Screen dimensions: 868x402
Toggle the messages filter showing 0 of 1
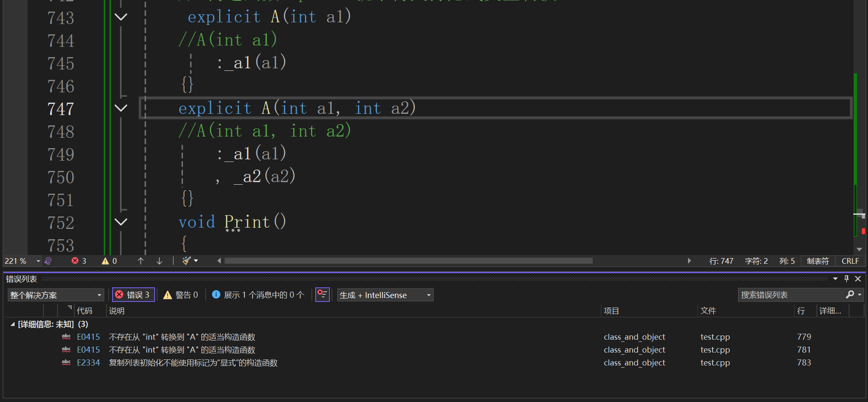[258, 295]
